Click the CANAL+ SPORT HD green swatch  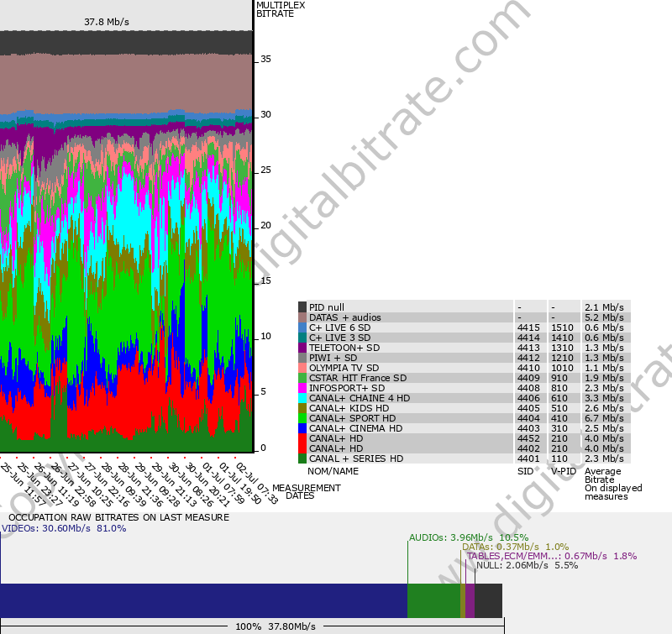click(302, 418)
